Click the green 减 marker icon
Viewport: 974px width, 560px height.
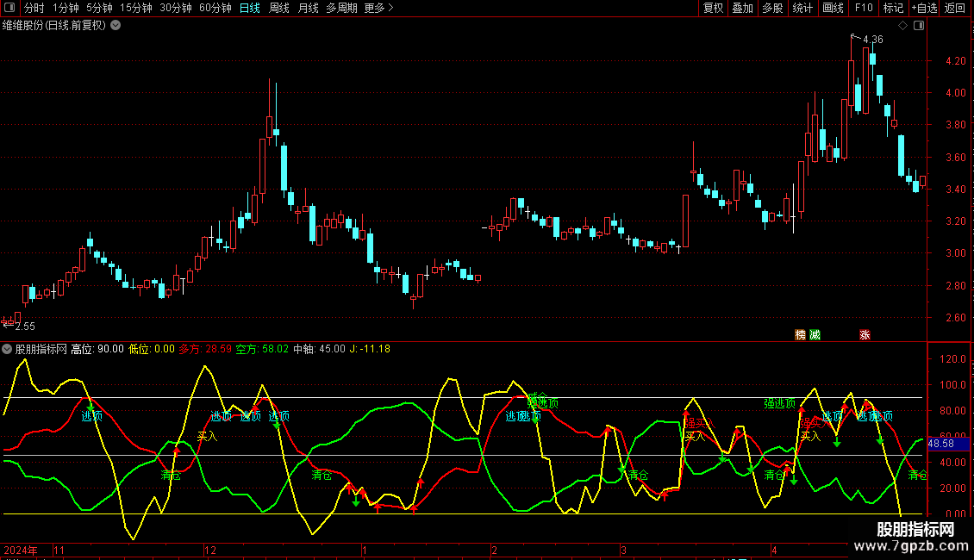point(815,335)
